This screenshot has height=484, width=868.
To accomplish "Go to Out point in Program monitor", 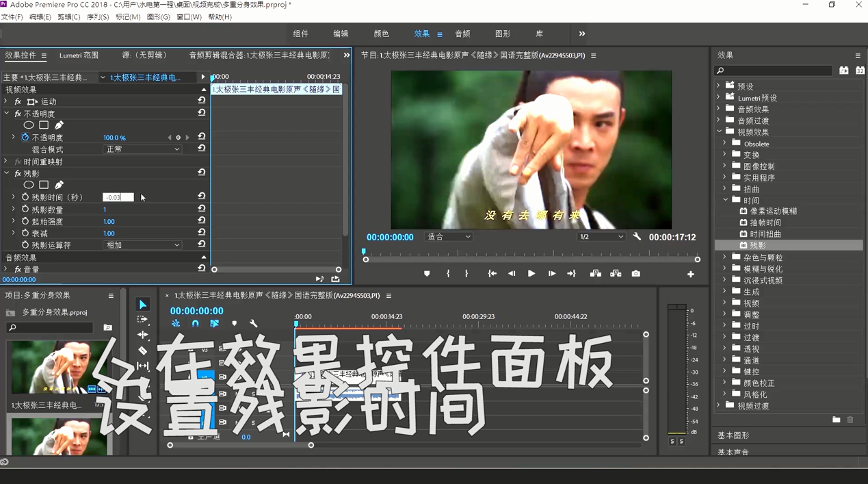I will point(571,274).
